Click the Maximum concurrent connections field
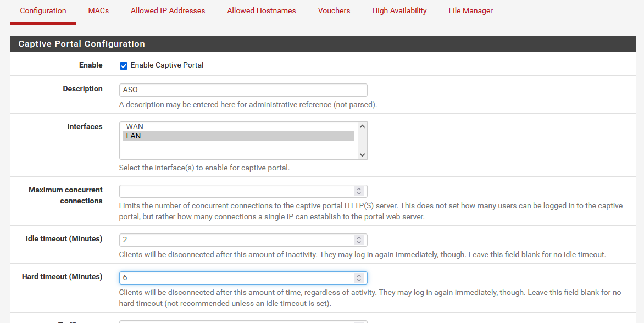Viewport: 644px width, 323px height. [x=236, y=191]
